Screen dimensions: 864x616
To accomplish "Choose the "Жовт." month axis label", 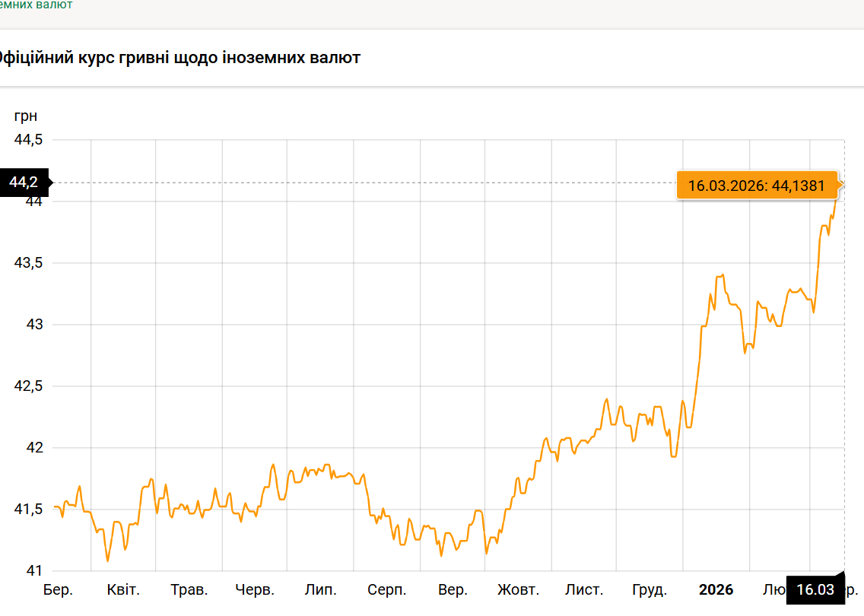I will [518, 590].
